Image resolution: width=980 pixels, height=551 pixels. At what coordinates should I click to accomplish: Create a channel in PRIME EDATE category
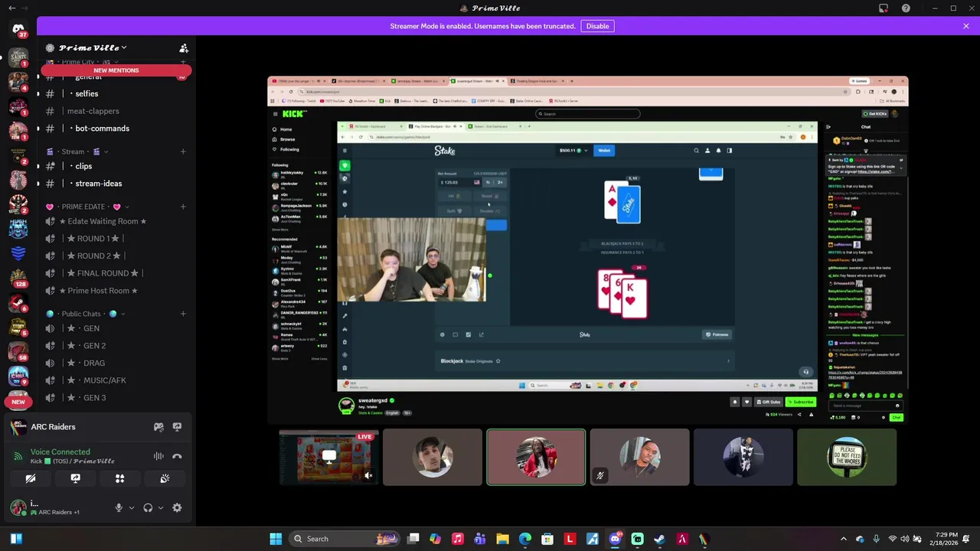(183, 207)
